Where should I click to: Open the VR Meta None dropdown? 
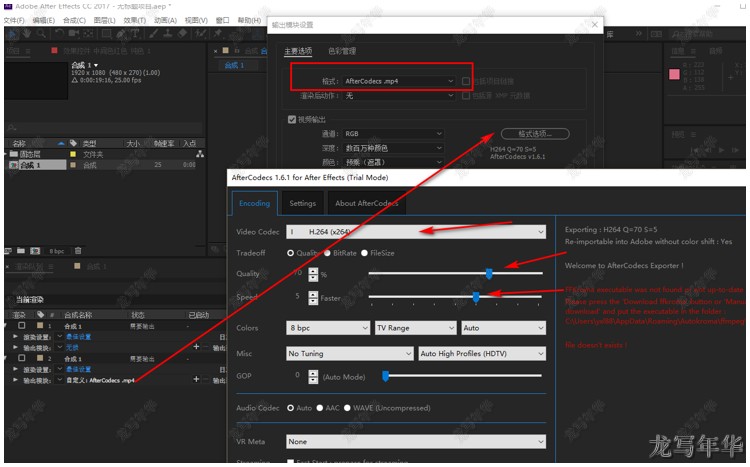tap(416, 442)
